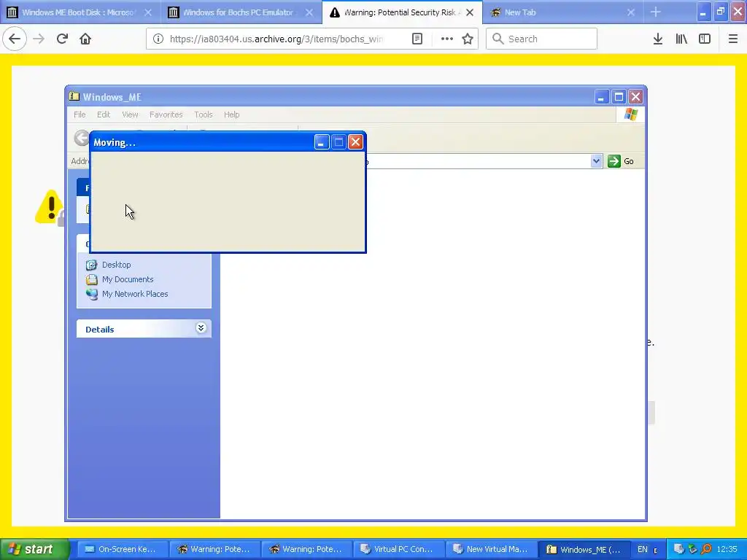
Task: Switch to Windows for Bochs PC Emulator tab
Action: tap(241, 12)
